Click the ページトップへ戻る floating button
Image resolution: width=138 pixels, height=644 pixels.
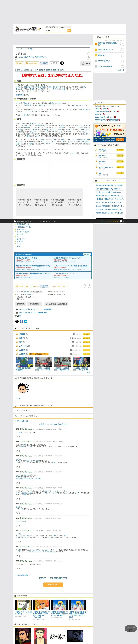131,629
